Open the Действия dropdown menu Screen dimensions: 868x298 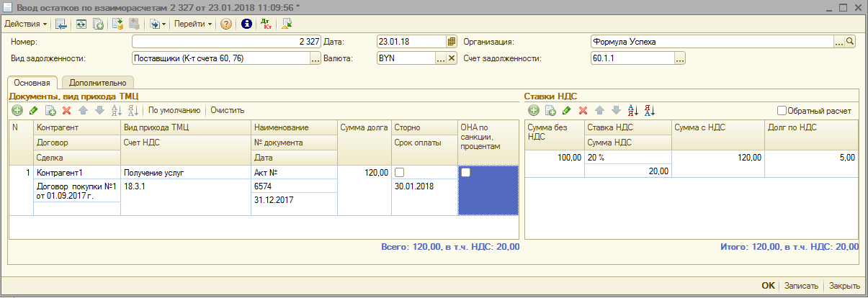(x=26, y=24)
